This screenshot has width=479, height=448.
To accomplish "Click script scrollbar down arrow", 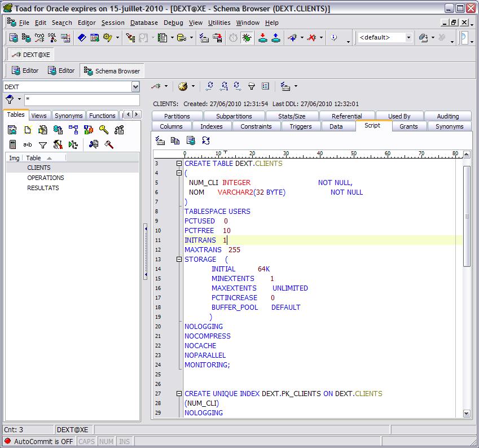I will click(467, 414).
